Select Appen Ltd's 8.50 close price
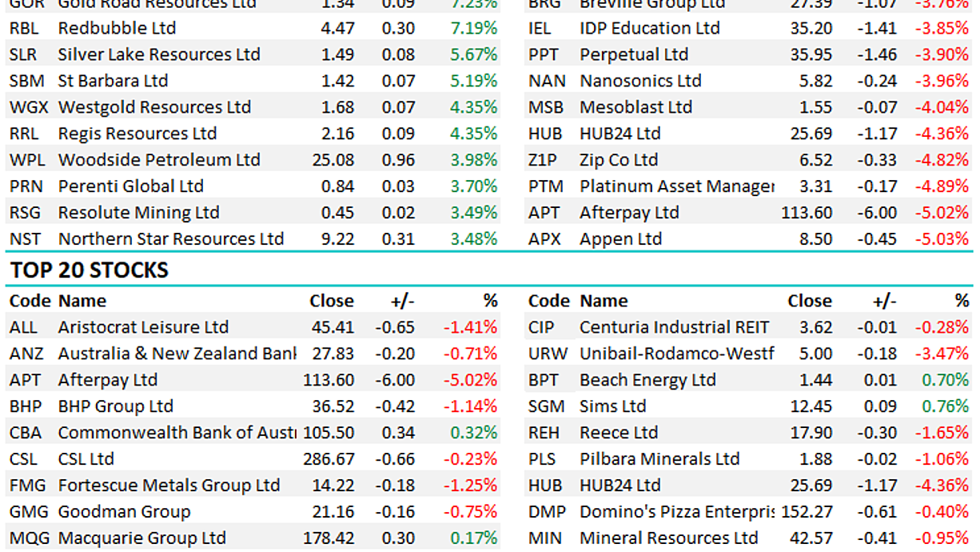 [815, 239]
